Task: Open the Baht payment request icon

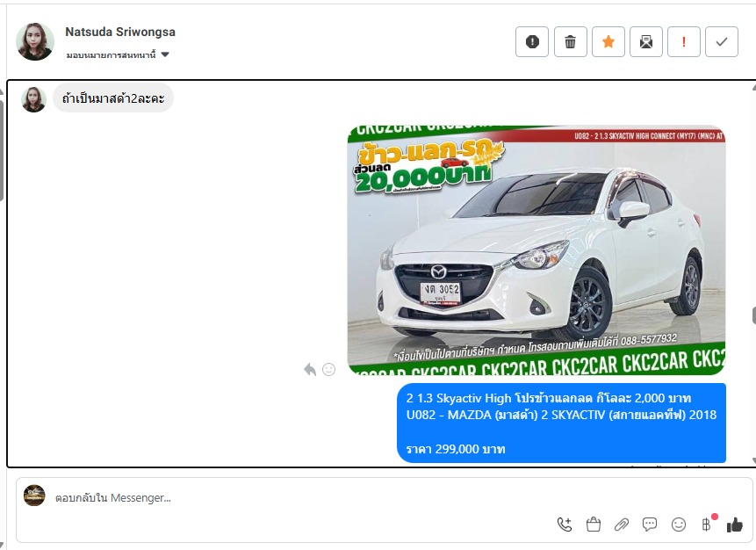Action: 706,525
